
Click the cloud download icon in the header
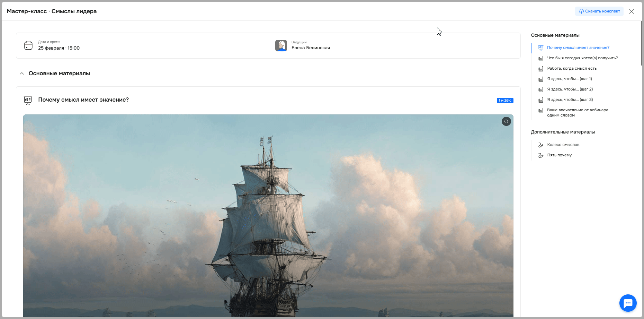(581, 11)
